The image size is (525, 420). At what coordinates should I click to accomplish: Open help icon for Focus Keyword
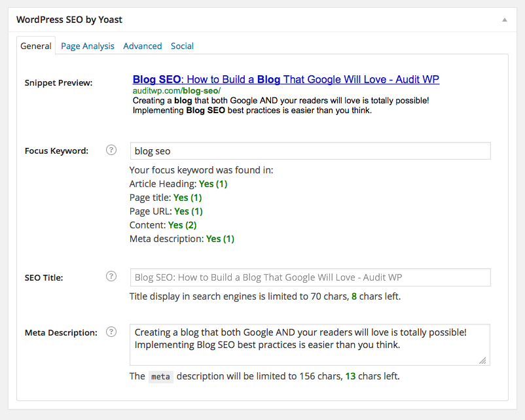[x=111, y=150]
